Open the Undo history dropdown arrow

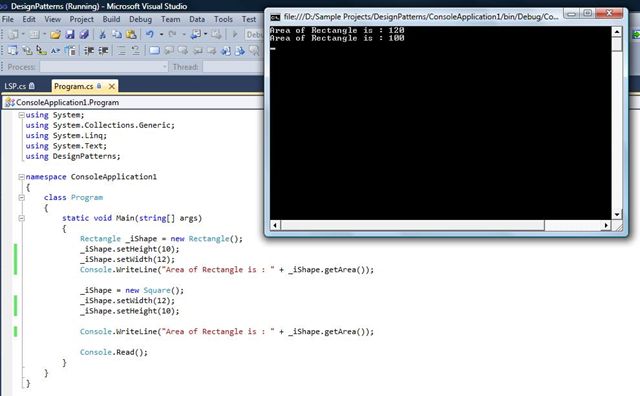coord(162,34)
